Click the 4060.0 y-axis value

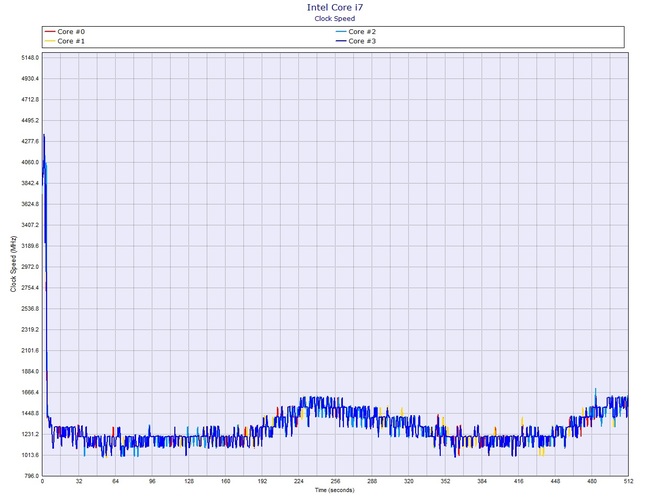click(x=30, y=162)
